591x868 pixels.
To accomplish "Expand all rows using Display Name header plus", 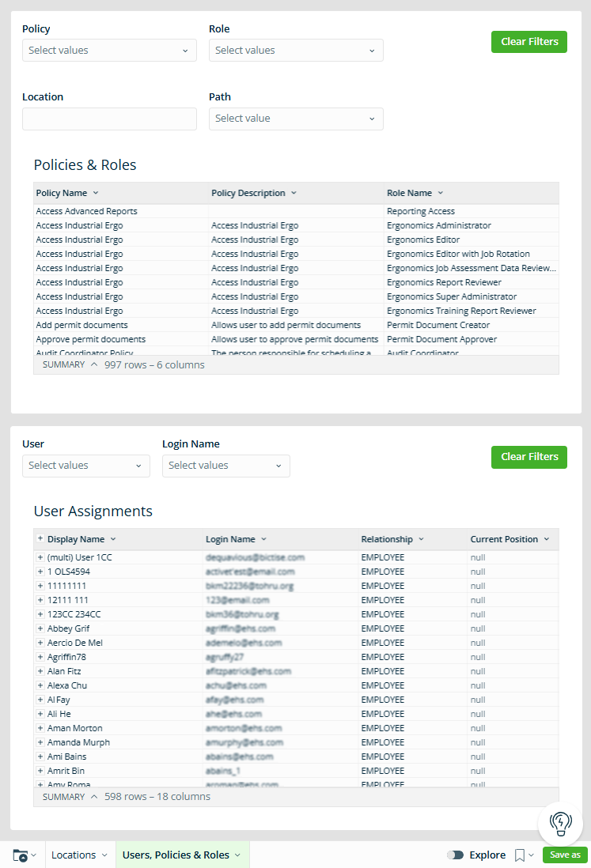I will [40, 538].
